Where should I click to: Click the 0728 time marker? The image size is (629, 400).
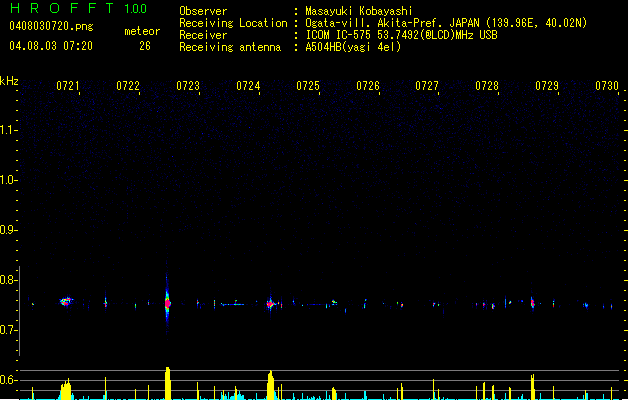point(487,86)
